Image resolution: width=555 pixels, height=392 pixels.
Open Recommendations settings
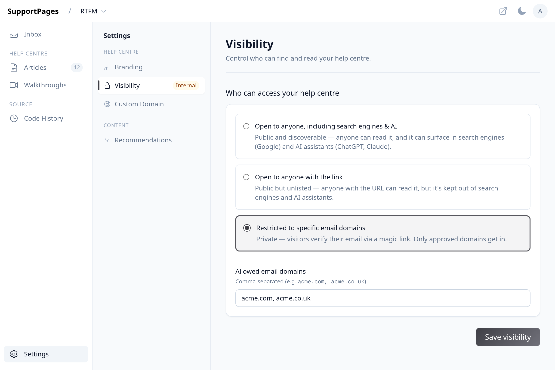(x=151, y=140)
